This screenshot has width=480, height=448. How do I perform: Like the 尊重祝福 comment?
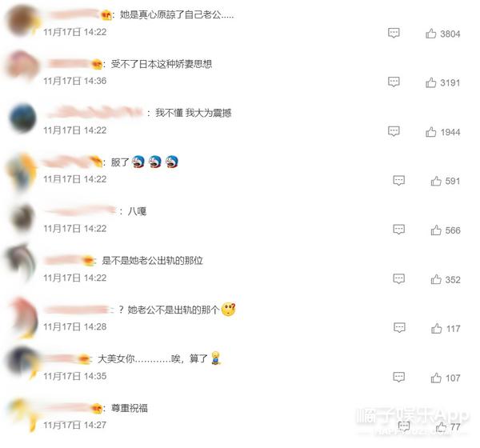[x=441, y=426]
